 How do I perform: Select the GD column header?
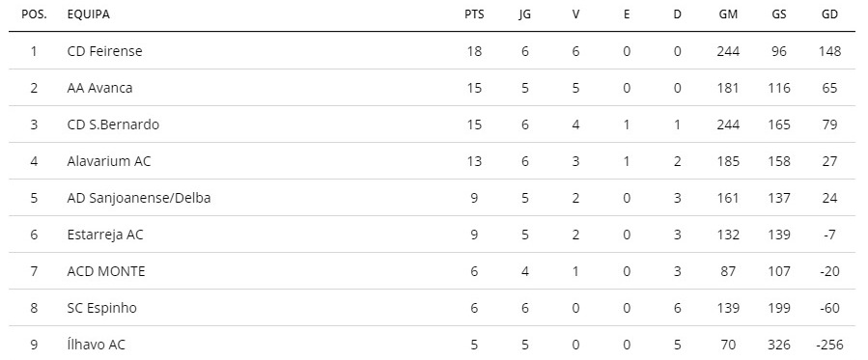[829, 14]
